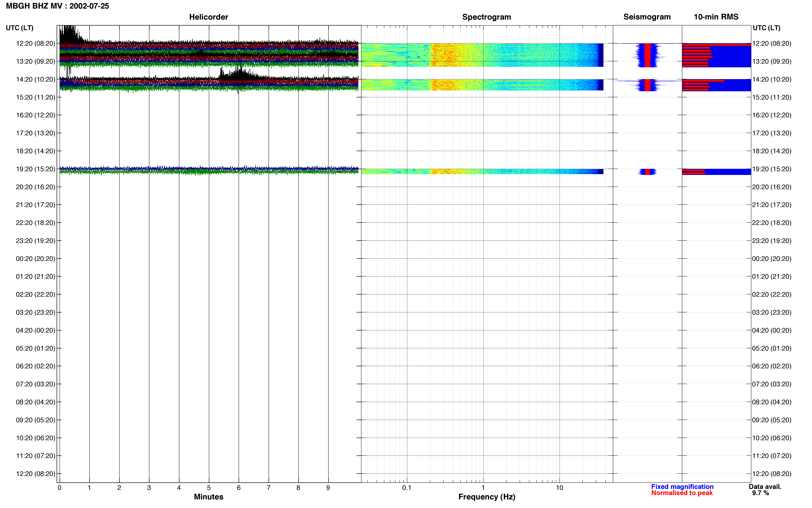Click the '5' minute tick label

[209, 488]
